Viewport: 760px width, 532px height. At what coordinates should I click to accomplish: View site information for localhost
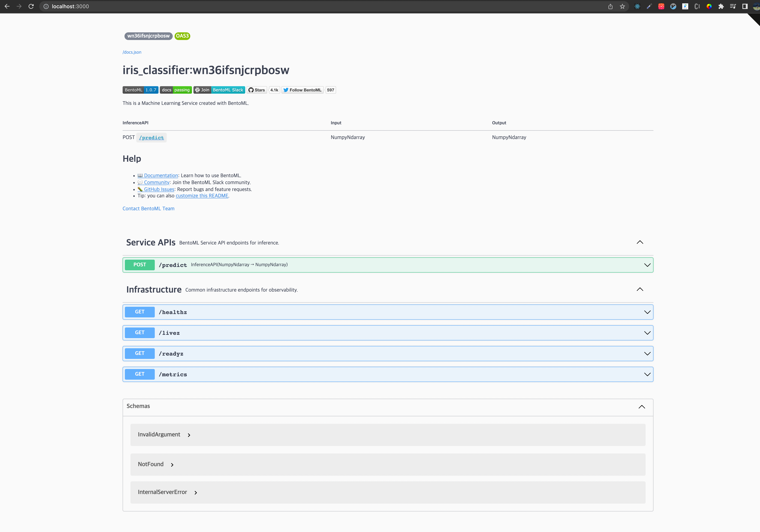[46, 6]
